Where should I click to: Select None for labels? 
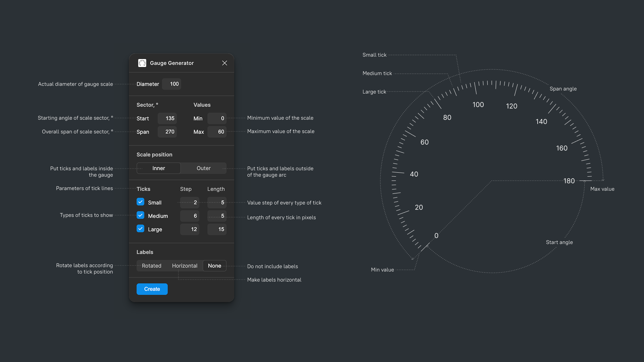tap(215, 266)
